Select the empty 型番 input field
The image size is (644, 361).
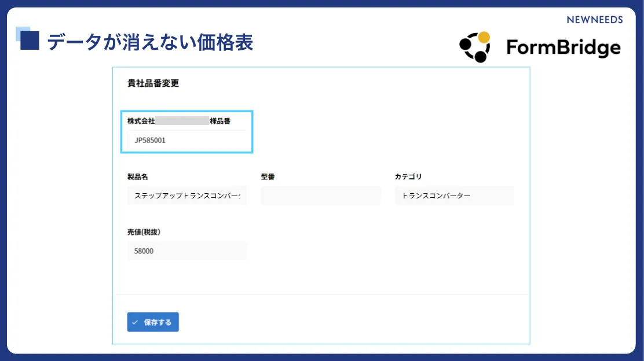[320, 196]
